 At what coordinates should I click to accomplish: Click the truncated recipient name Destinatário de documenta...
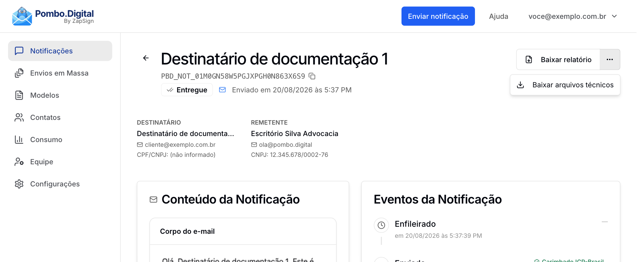click(185, 133)
